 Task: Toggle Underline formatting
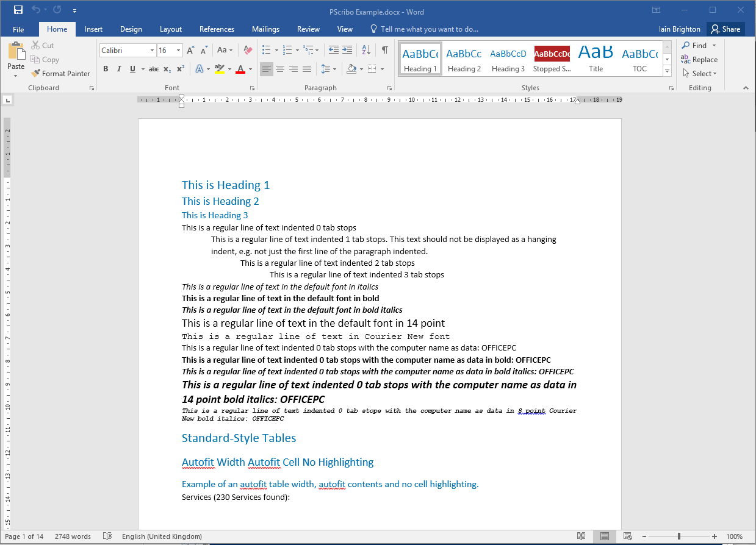tap(132, 69)
